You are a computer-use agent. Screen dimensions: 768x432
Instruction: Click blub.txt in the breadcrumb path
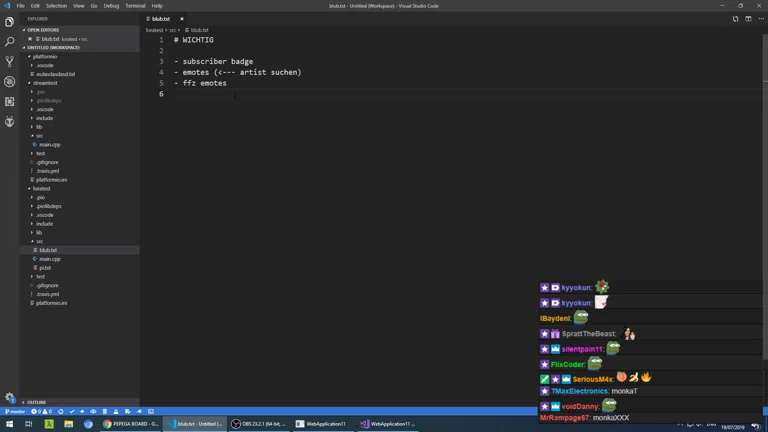pyautogui.click(x=199, y=30)
